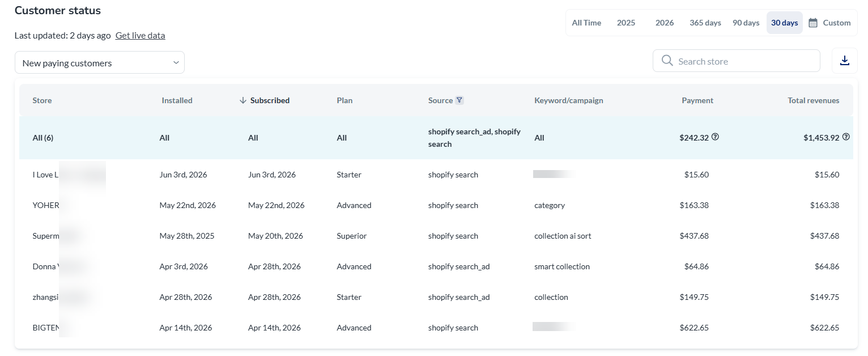868x356 pixels.
Task: Open the BIGTEN store row
Action: pyautogui.click(x=436, y=328)
